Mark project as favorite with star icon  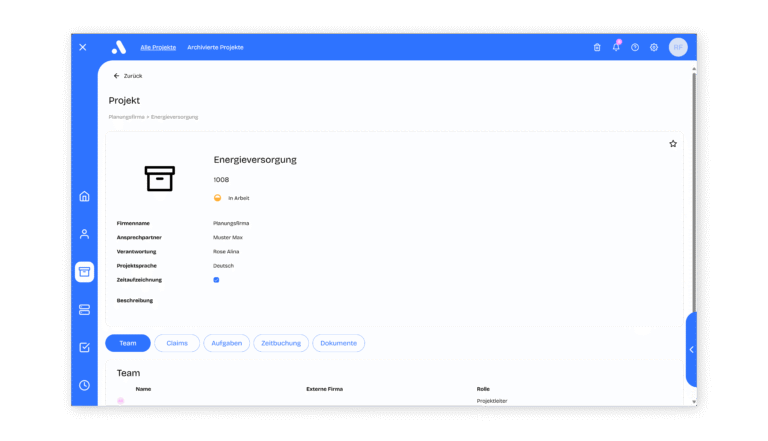[673, 144]
